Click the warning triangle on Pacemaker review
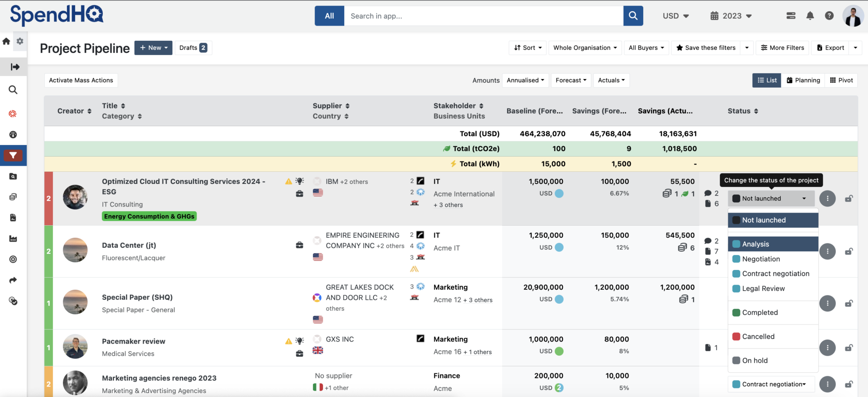Image resolution: width=868 pixels, height=397 pixels. tap(288, 341)
